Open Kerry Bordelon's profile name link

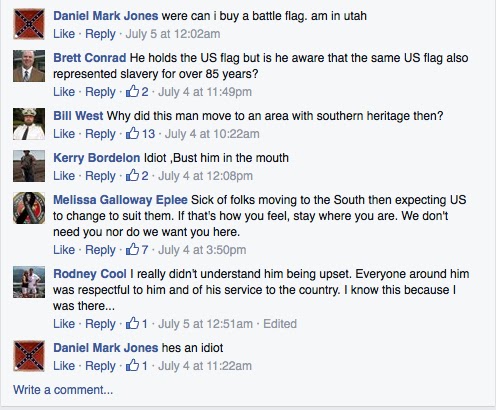click(97, 158)
